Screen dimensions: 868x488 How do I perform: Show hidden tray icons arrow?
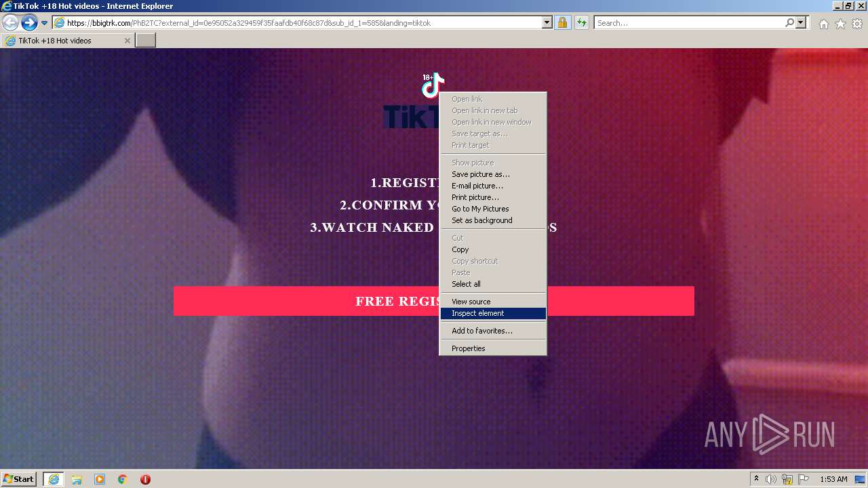click(757, 479)
